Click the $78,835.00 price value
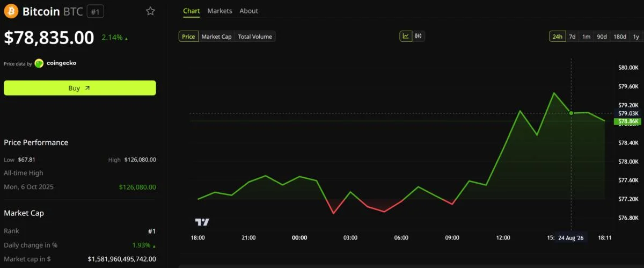Viewport: 644px width, 268px height. [x=49, y=38]
